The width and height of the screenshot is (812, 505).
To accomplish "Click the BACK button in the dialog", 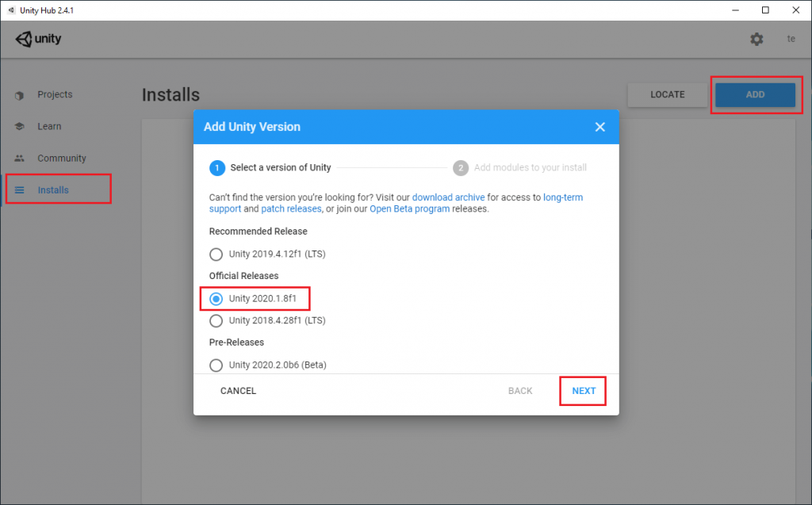I will click(520, 391).
